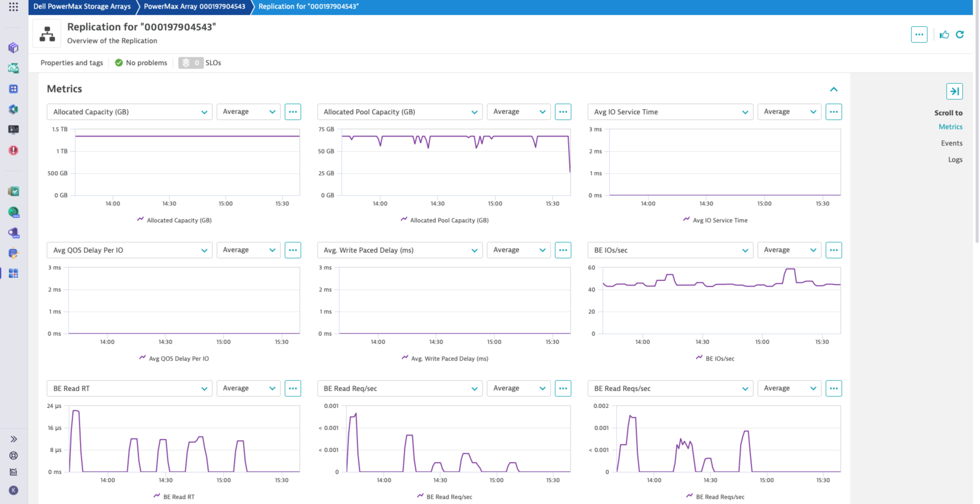The height and width of the screenshot is (504, 980).
Task: Open Properties and tags
Action: tap(71, 62)
